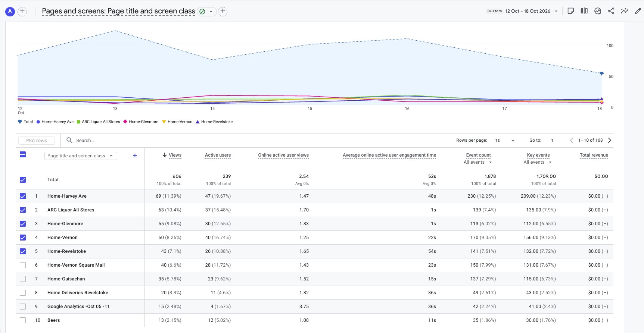The image size is (644, 333).
Task: Sort by the Online active user views column
Action: point(283,155)
